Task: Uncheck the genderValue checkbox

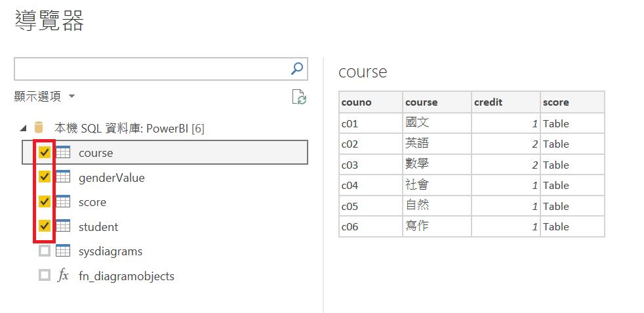Action: pyautogui.click(x=45, y=177)
